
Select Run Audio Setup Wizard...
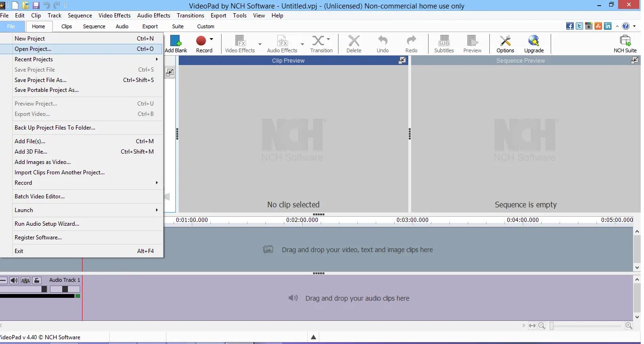(82, 224)
